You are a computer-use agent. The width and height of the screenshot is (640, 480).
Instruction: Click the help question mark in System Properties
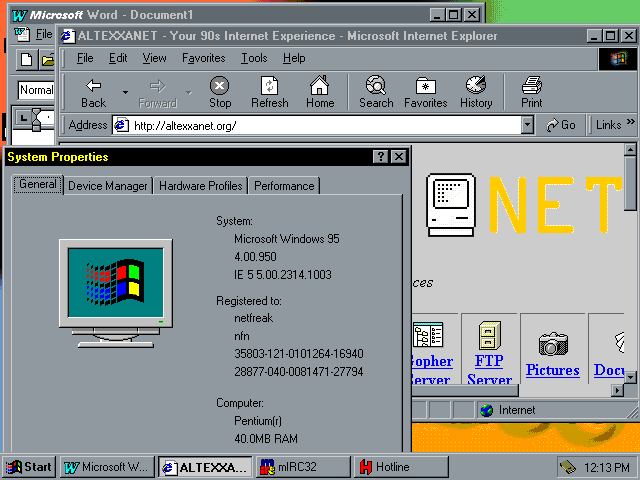[x=380, y=156]
